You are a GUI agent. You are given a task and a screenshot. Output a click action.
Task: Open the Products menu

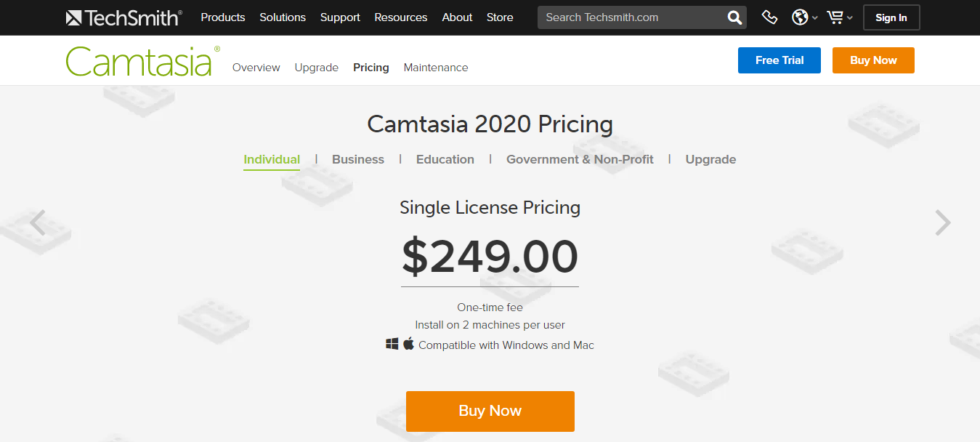(222, 17)
